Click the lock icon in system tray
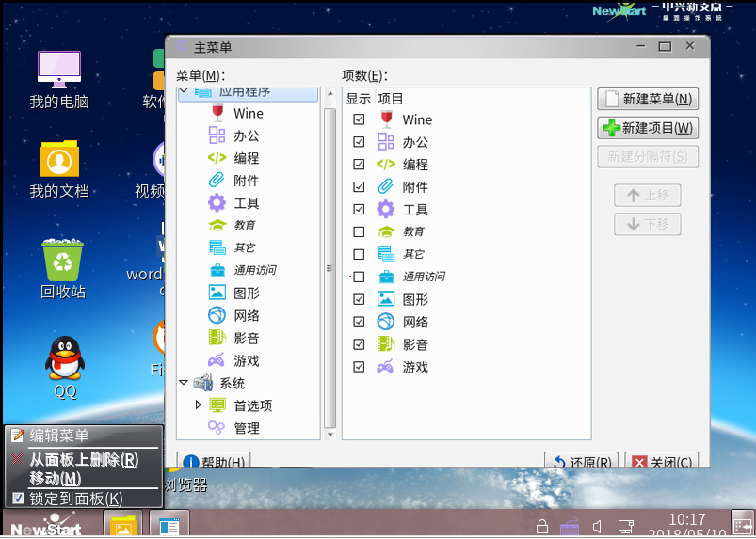The width and height of the screenshot is (756, 539). click(x=542, y=527)
